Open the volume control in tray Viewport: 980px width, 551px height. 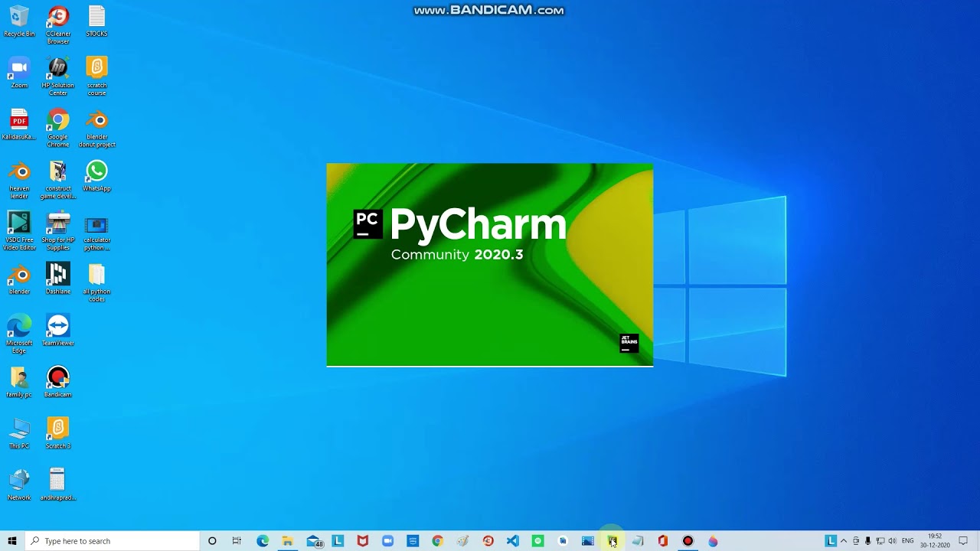[892, 541]
